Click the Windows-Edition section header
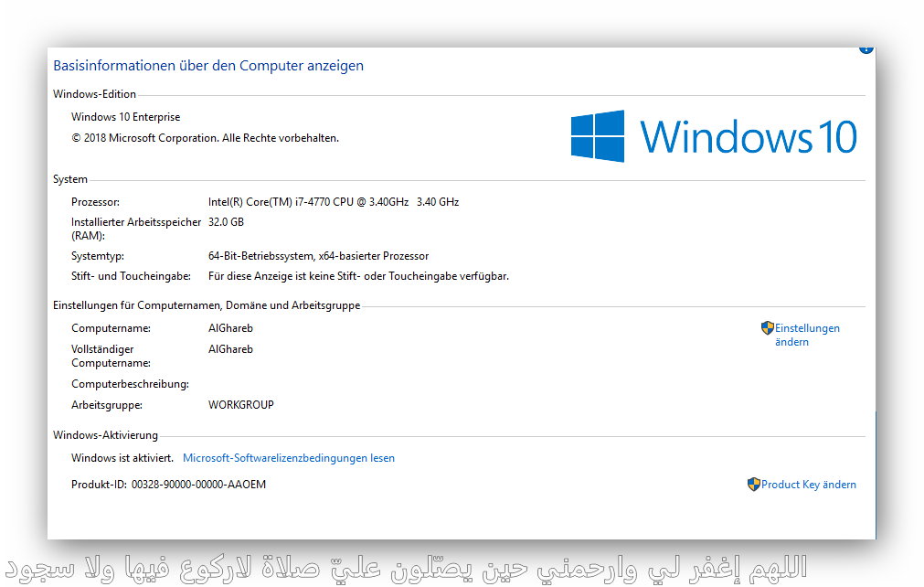The height and width of the screenshot is (587, 924). pos(95,94)
